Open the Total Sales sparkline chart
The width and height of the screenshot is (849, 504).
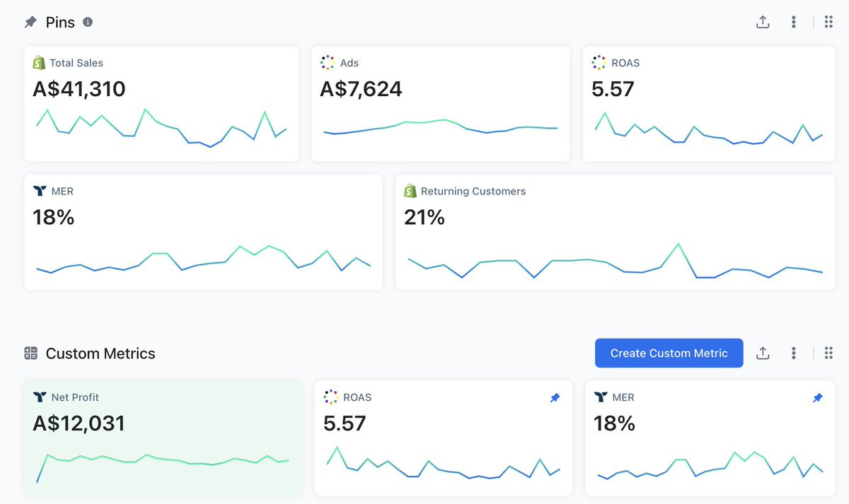tap(161, 128)
